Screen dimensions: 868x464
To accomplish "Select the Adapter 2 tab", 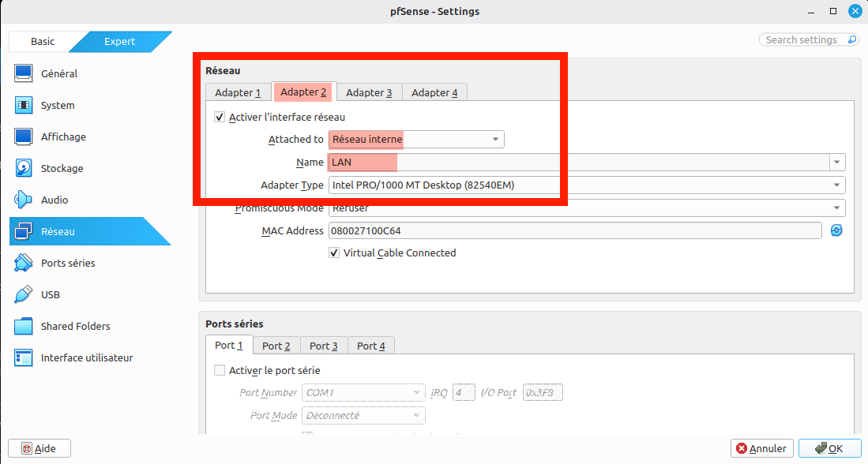I will pyautogui.click(x=303, y=92).
